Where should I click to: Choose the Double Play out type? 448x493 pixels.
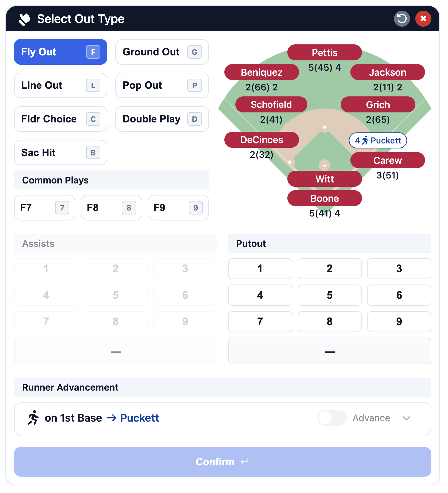click(162, 119)
